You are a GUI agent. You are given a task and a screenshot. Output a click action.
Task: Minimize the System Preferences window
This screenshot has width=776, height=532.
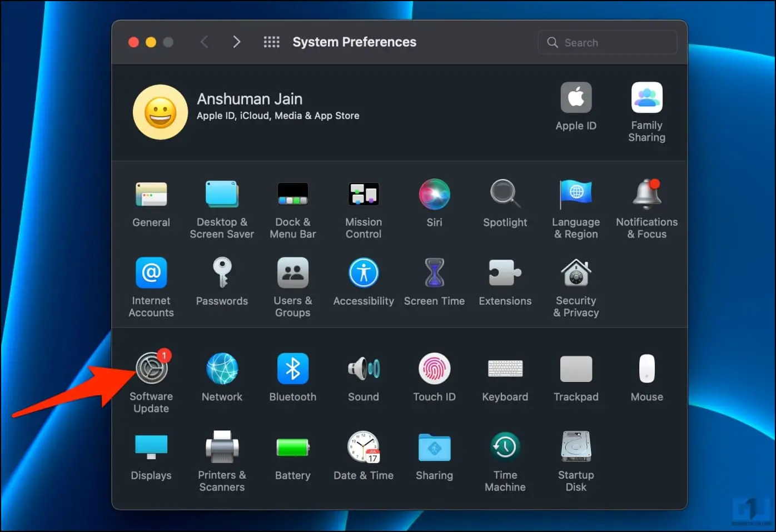coord(151,42)
